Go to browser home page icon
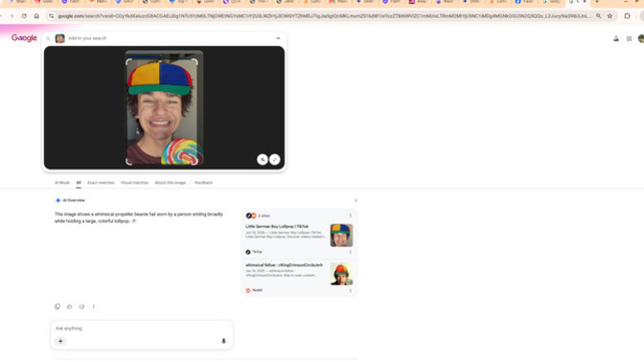Image resolution: width=644 pixels, height=362 pixels. [36, 16]
